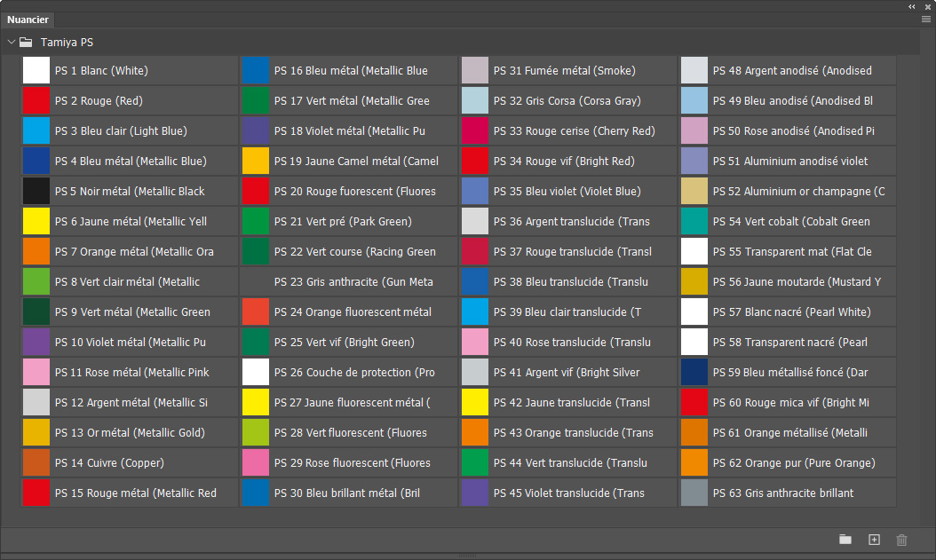
Task: Select PS 45 Violet translucide swatch
Action: tap(475, 493)
